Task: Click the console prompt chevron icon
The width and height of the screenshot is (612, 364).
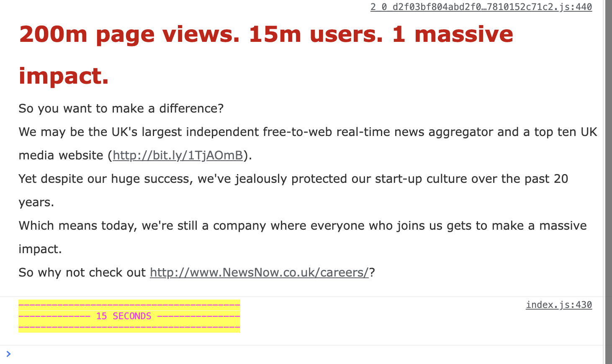Action: (x=8, y=354)
